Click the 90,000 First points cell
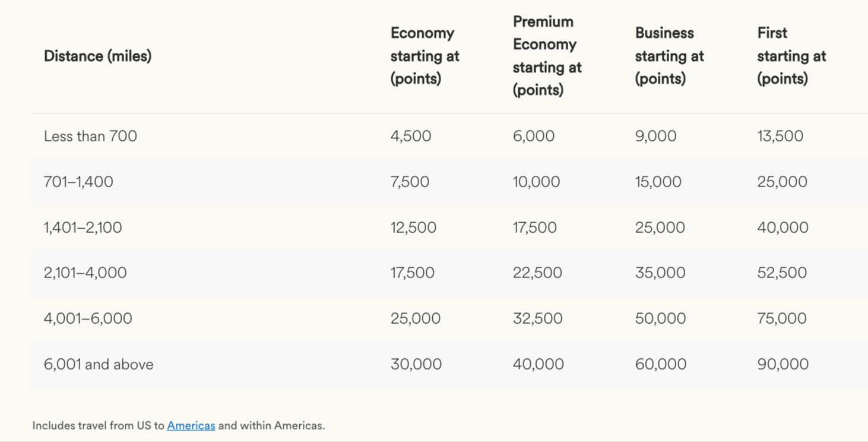 [x=783, y=364]
